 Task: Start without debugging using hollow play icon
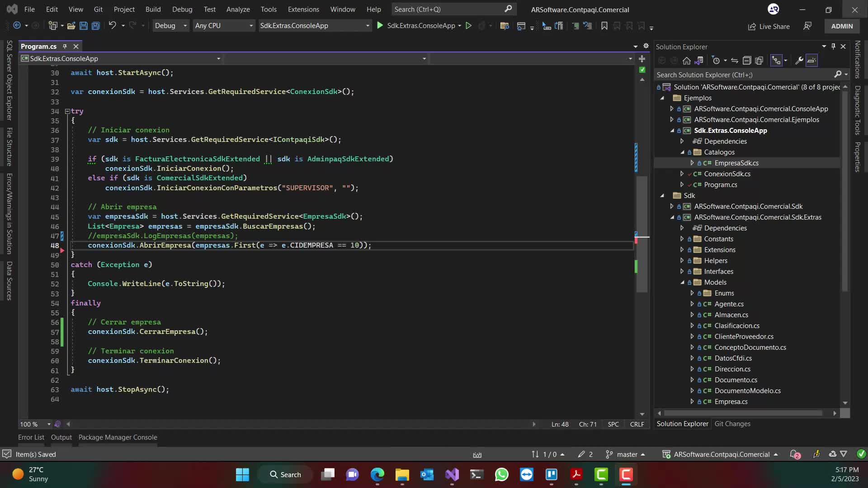pyautogui.click(x=469, y=26)
